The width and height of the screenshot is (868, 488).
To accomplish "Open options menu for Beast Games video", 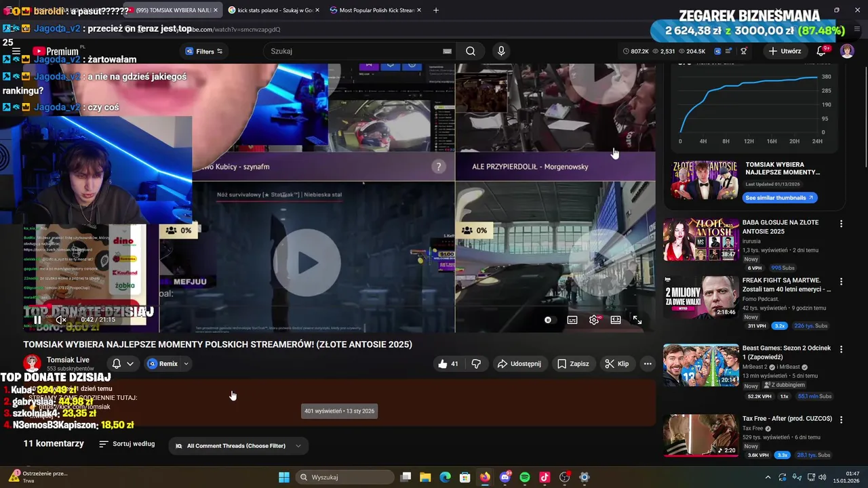I will 842,350.
